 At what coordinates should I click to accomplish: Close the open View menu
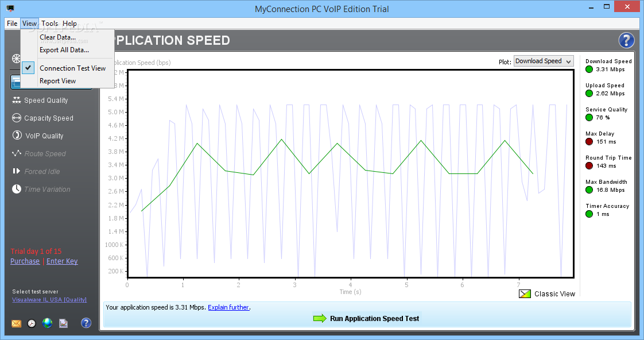[x=30, y=24]
